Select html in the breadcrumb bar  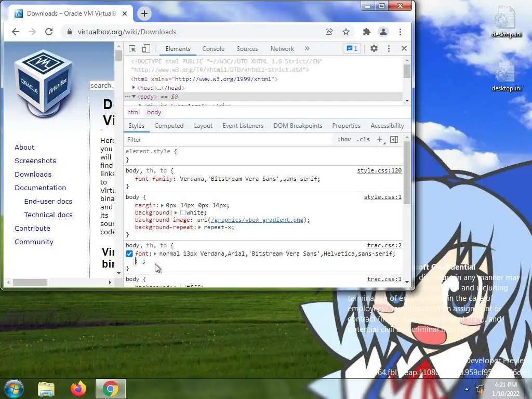(x=134, y=112)
